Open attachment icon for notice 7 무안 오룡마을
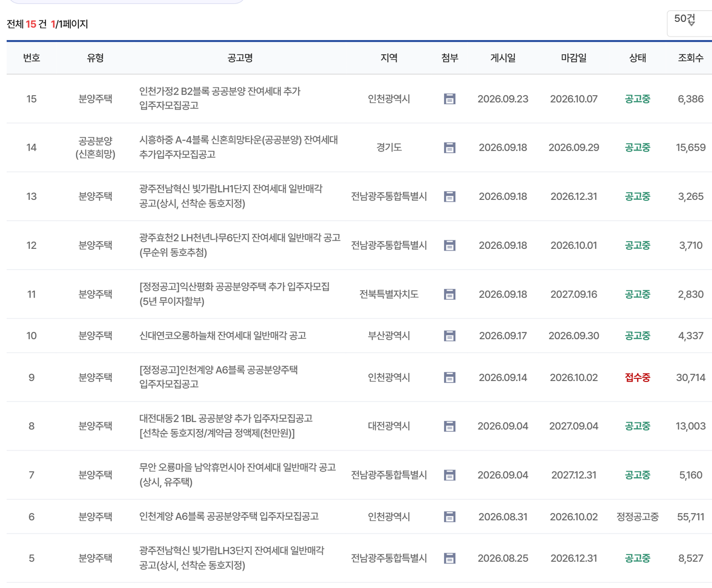Viewport: 712px width, 588px height. coord(450,475)
